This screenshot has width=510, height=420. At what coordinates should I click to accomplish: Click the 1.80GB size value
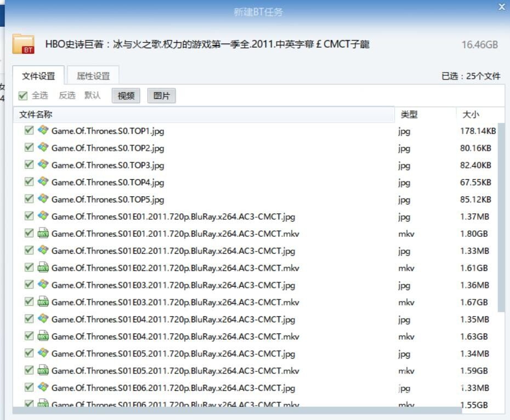coord(474,234)
